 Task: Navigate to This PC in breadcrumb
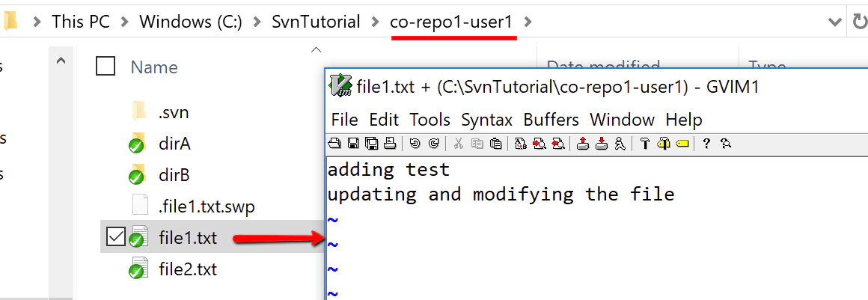click(81, 22)
